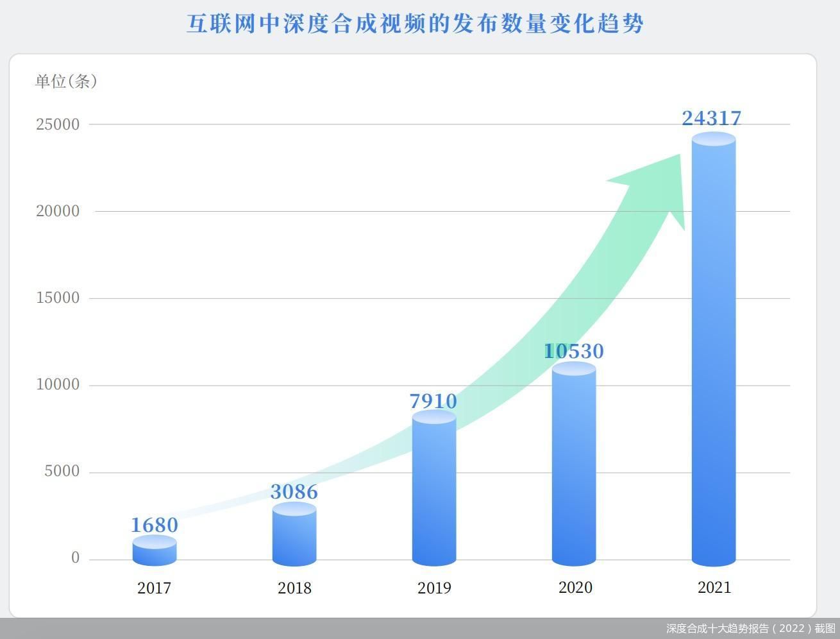
Task: Select the 2018 bar column
Action: 294,534
